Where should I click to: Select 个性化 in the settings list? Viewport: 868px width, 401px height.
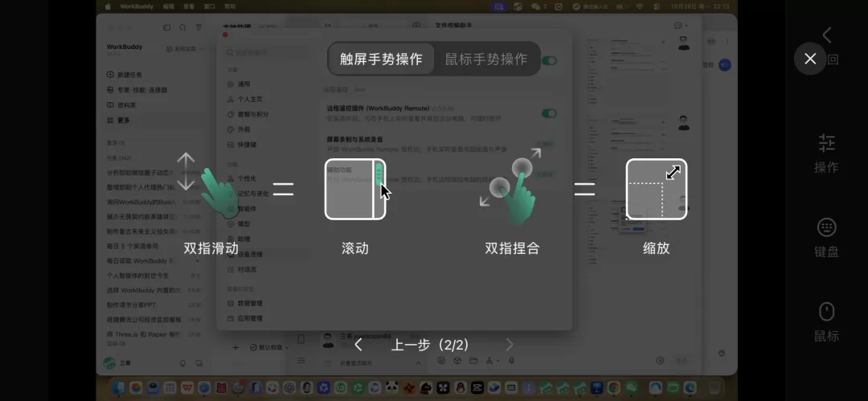242,178
